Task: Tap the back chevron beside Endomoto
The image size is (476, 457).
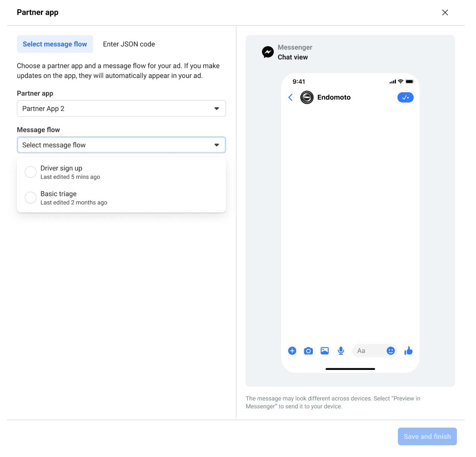Action: click(x=290, y=97)
